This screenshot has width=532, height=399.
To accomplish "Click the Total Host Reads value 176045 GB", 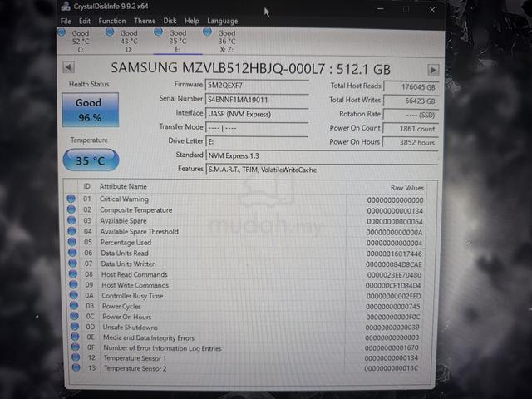I will (411, 86).
